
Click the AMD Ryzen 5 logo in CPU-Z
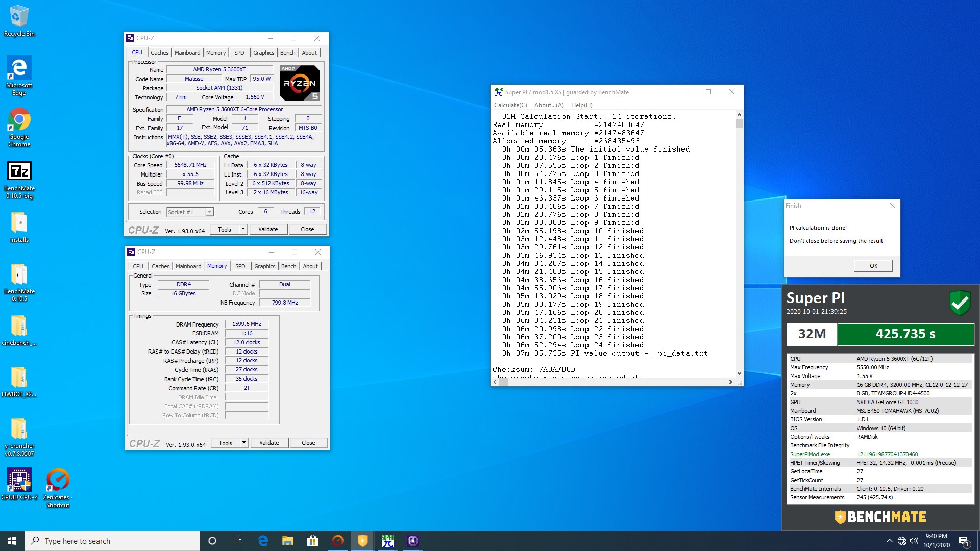tap(300, 83)
